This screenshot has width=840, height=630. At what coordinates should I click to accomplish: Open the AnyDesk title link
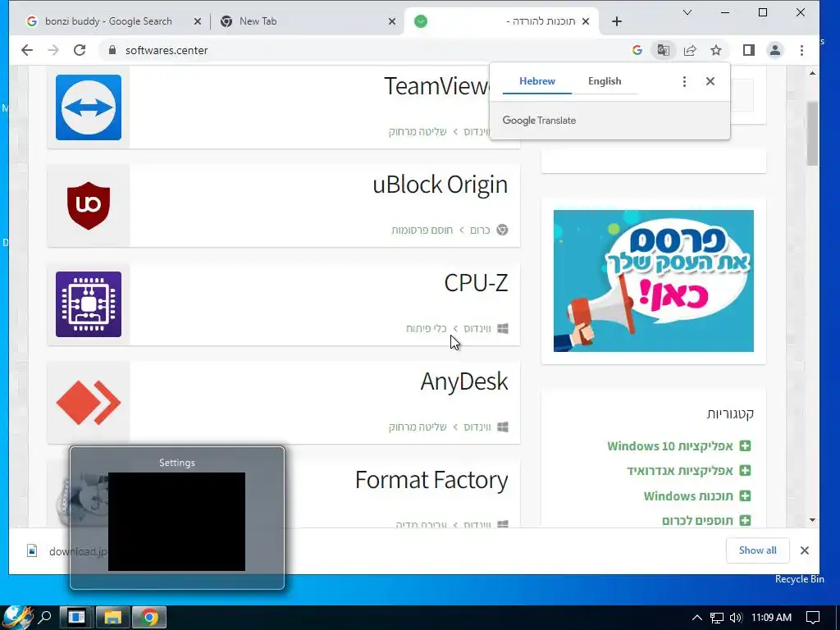pyautogui.click(x=464, y=382)
